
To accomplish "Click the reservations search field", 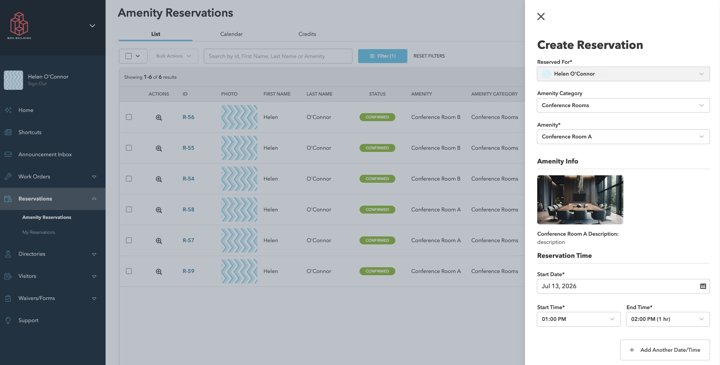I will coord(278,56).
